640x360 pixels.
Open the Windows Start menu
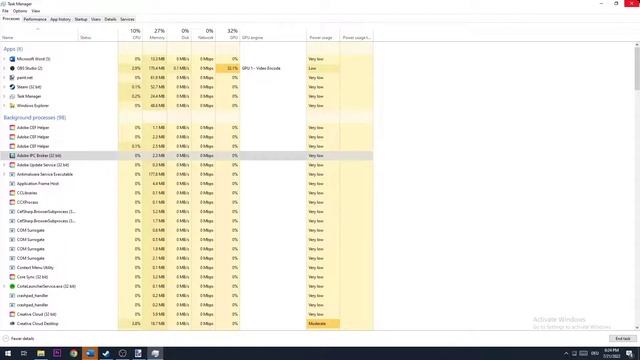(8, 353)
